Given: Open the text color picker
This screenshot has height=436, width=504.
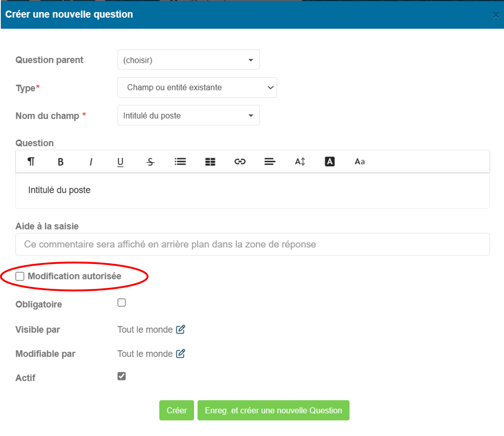Looking at the screenshot, I should 330,162.
